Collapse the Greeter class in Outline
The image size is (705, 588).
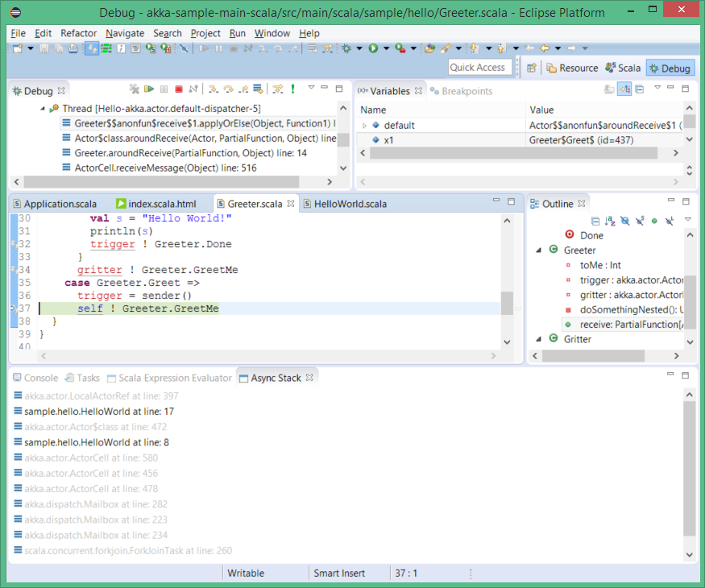(x=538, y=251)
